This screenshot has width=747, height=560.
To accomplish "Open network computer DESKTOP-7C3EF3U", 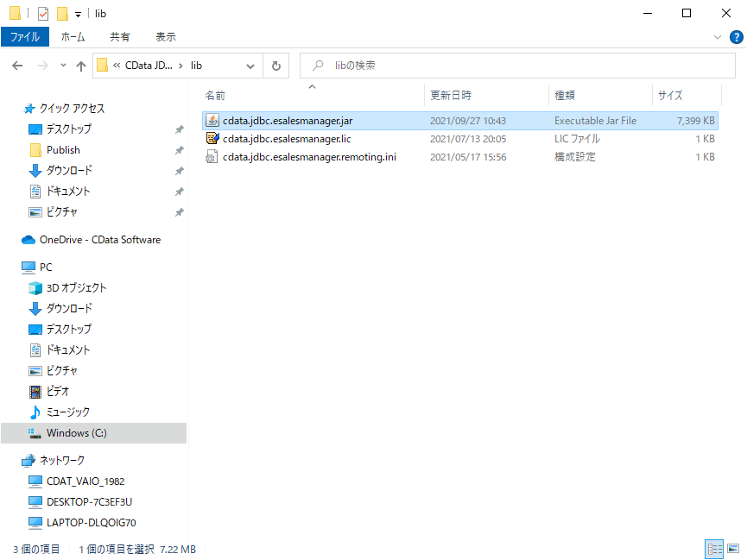I will (90, 502).
